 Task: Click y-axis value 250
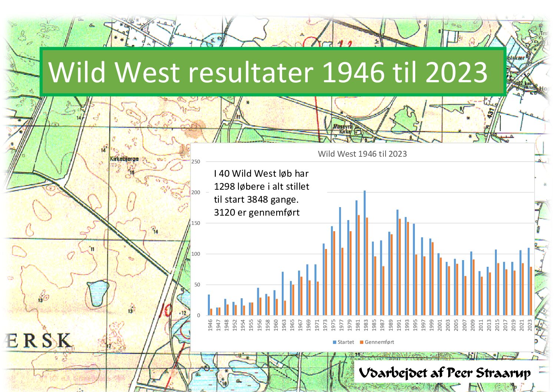pos(196,162)
